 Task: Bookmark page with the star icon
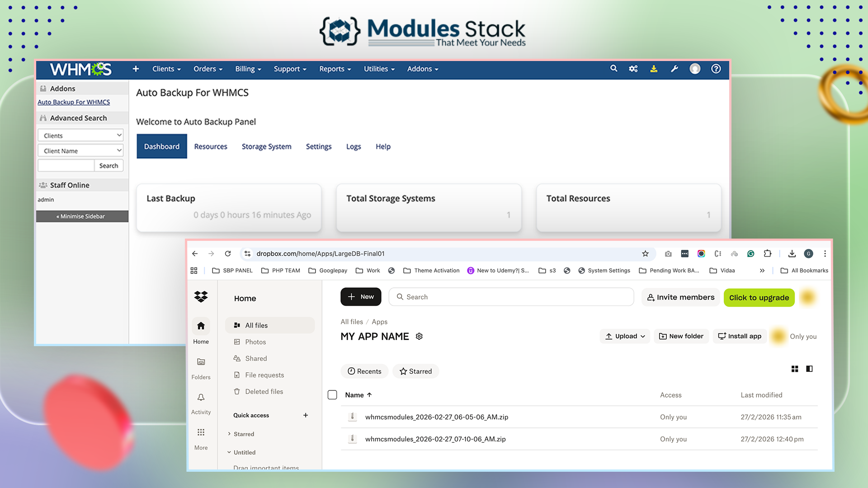pos(645,254)
